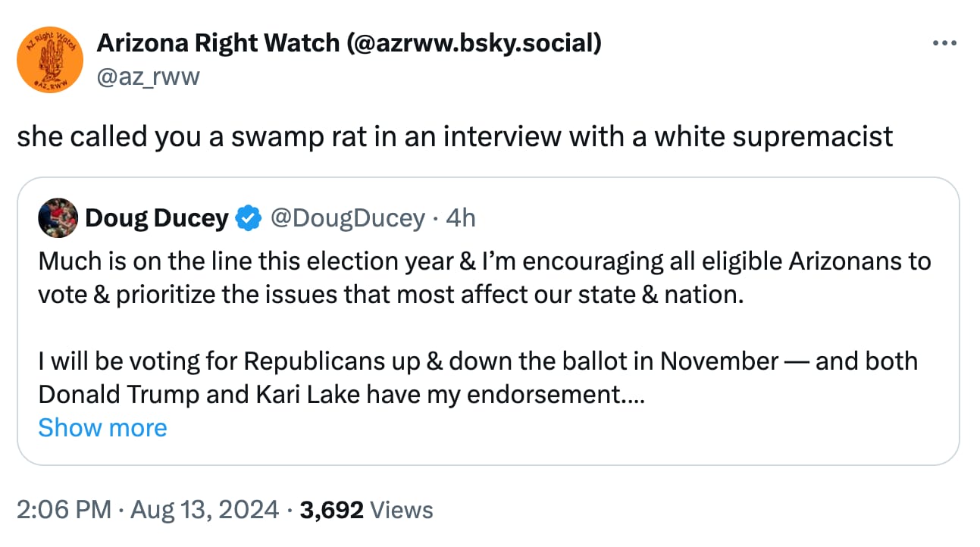
Task: Click the quoted line "vote & prioritize the issues"
Action: (x=391, y=295)
